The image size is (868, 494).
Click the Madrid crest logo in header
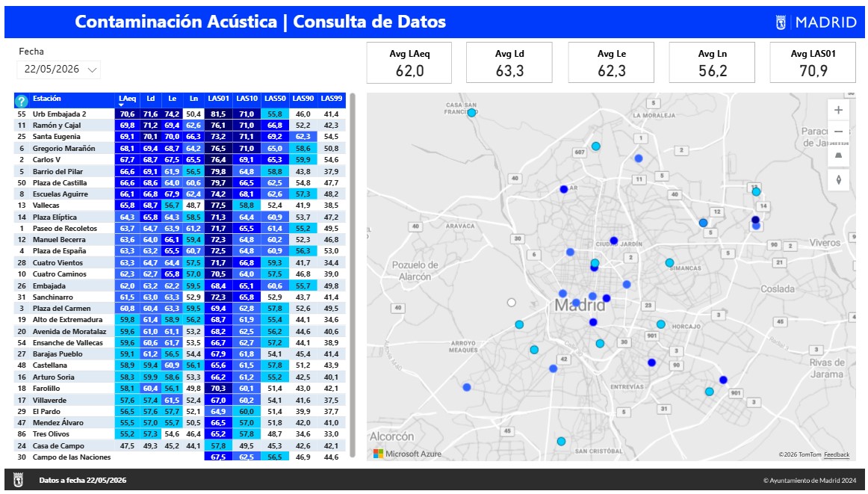coord(781,22)
